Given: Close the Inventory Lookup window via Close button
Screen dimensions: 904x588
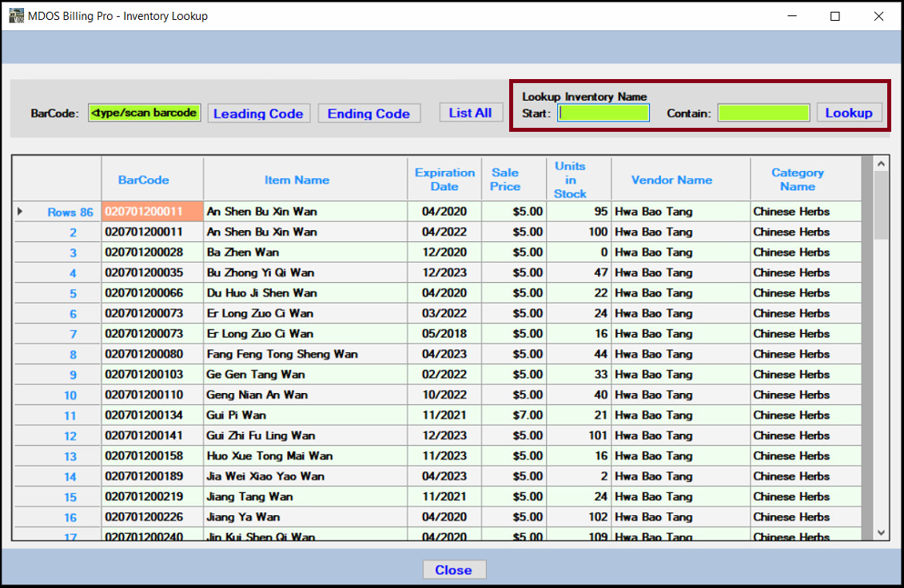Looking at the screenshot, I should pos(454,570).
